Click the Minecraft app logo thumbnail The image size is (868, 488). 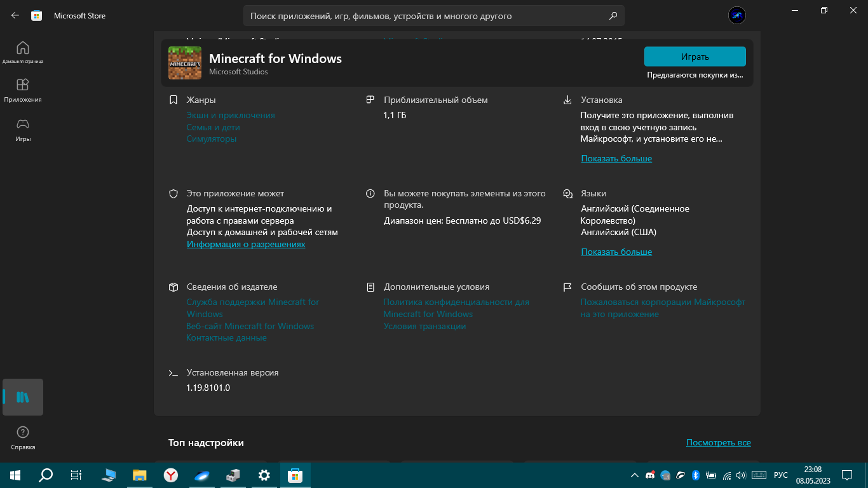pos(185,63)
